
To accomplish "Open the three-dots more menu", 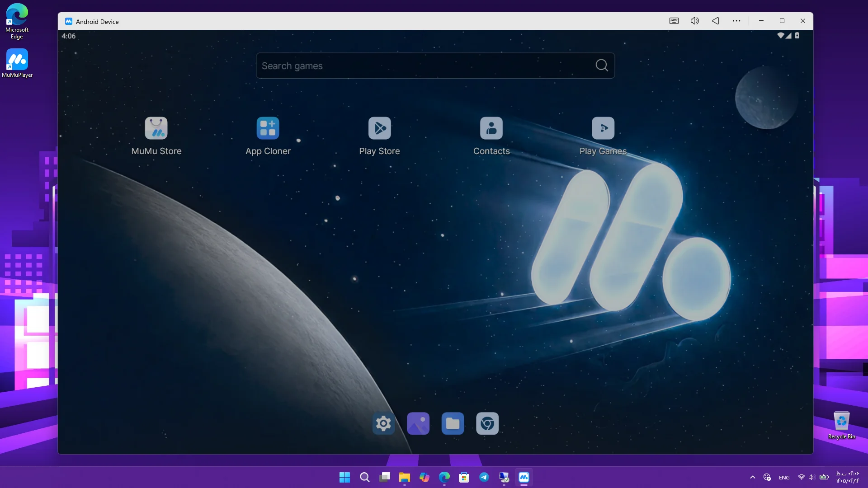I will click(736, 21).
